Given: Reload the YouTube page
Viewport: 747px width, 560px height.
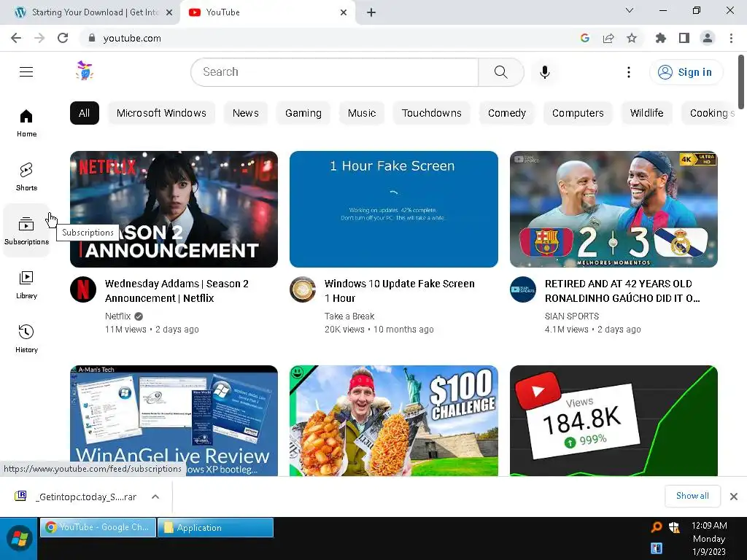Looking at the screenshot, I should pyautogui.click(x=63, y=38).
